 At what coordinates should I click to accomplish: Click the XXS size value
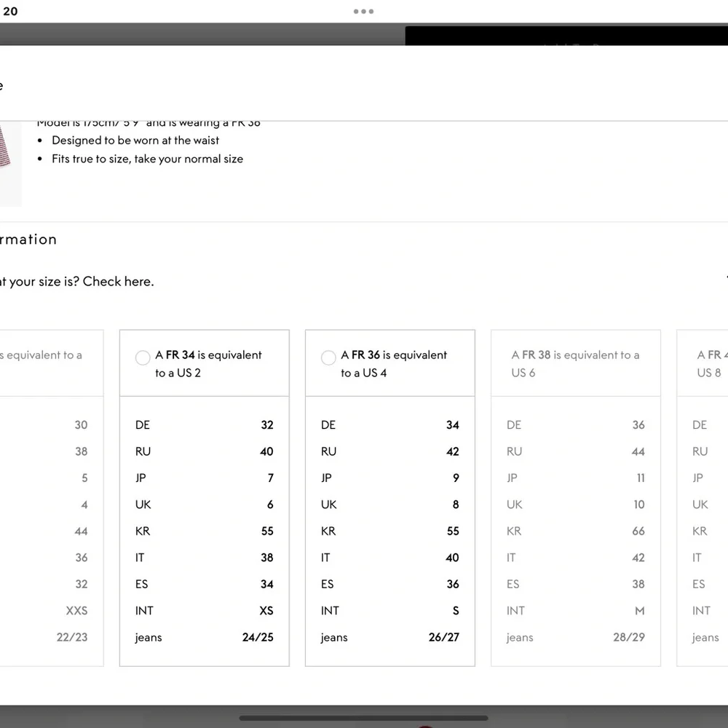pos(76,611)
